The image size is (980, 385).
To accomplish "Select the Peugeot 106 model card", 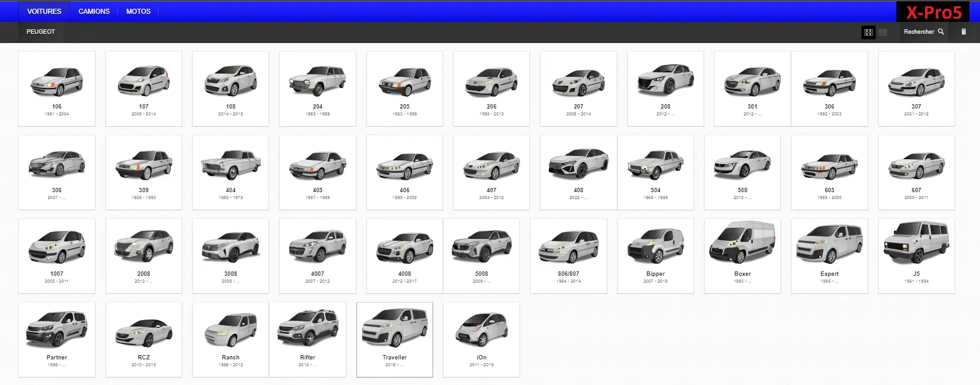I will [57, 89].
